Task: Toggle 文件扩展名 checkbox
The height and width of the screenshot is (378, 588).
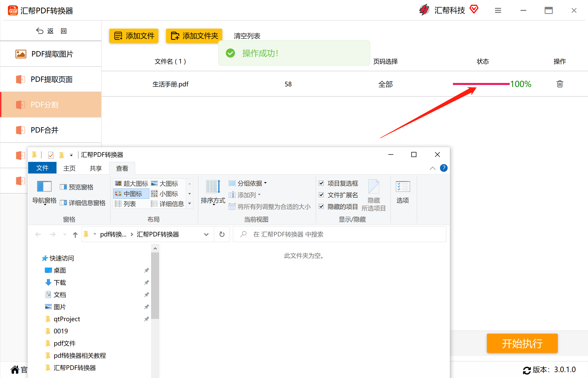Action: (321, 195)
